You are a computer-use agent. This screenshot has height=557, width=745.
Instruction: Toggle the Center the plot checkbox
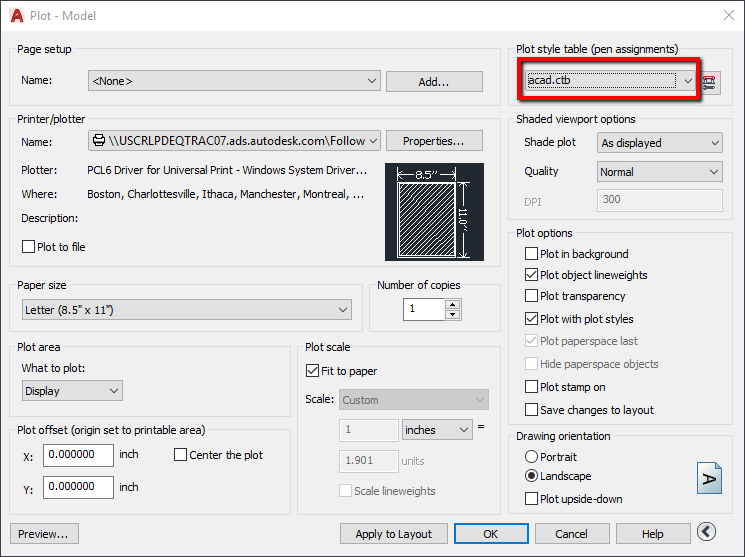pyautogui.click(x=180, y=455)
